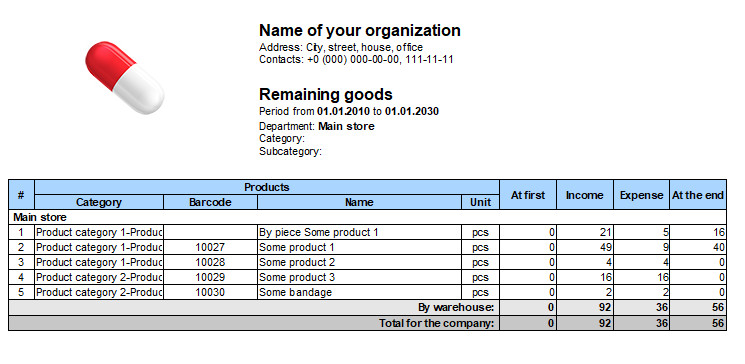This screenshot has width=745, height=364.
Task: Click barcode 10027 cell
Action: [x=210, y=248]
